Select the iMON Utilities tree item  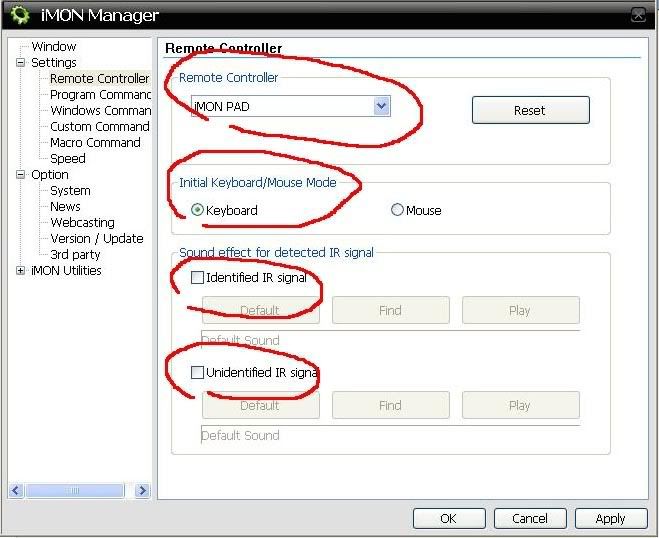pyautogui.click(x=66, y=270)
